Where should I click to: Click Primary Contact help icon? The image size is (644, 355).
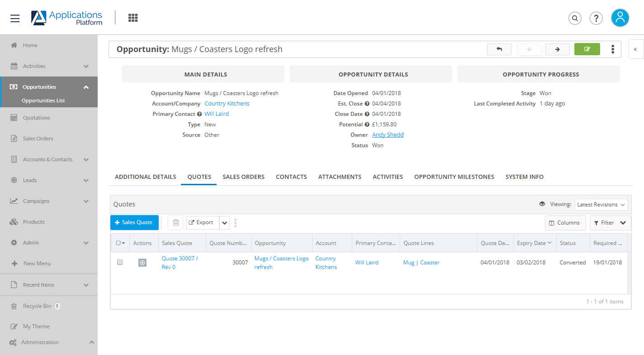coord(199,114)
